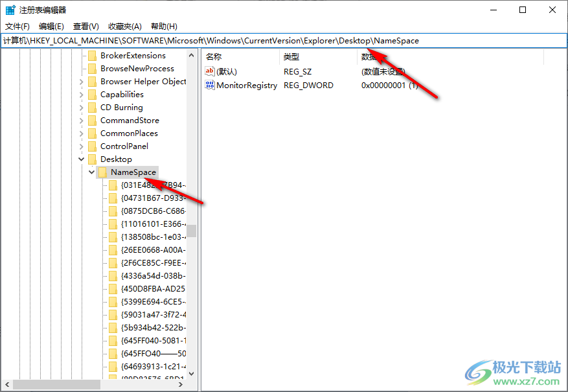Select the (默认) value name

[x=227, y=72]
